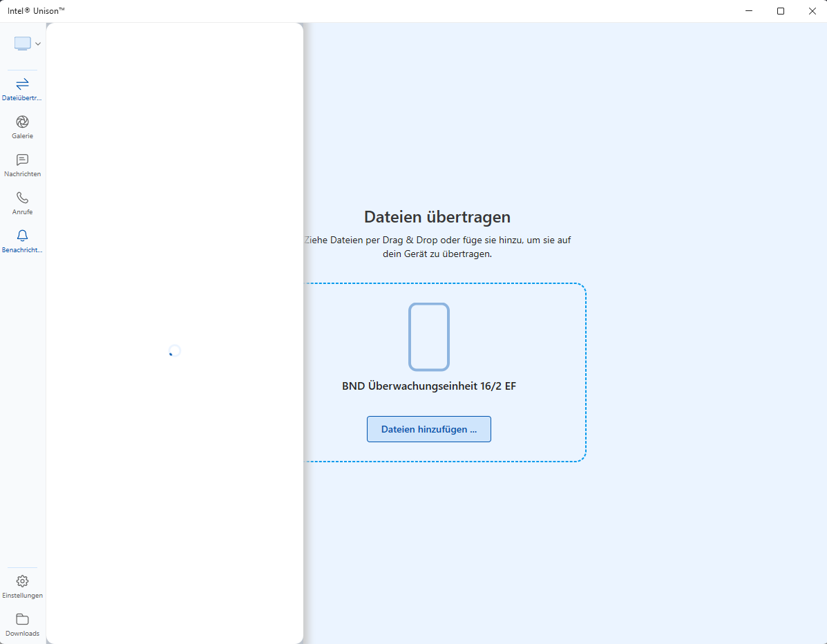
Task: Minimize the Intel Unison window
Action: pos(749,11)
